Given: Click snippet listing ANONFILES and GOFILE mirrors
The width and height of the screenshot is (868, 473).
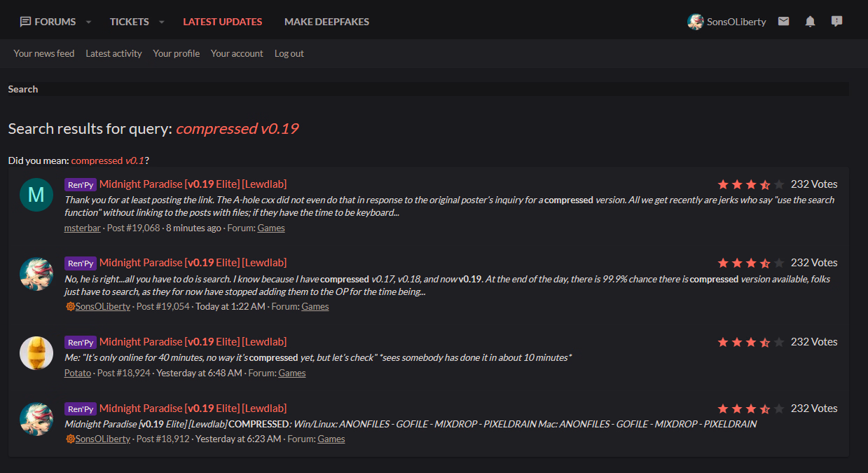Looking at the screenshot, I should click(x=411, y=424).
